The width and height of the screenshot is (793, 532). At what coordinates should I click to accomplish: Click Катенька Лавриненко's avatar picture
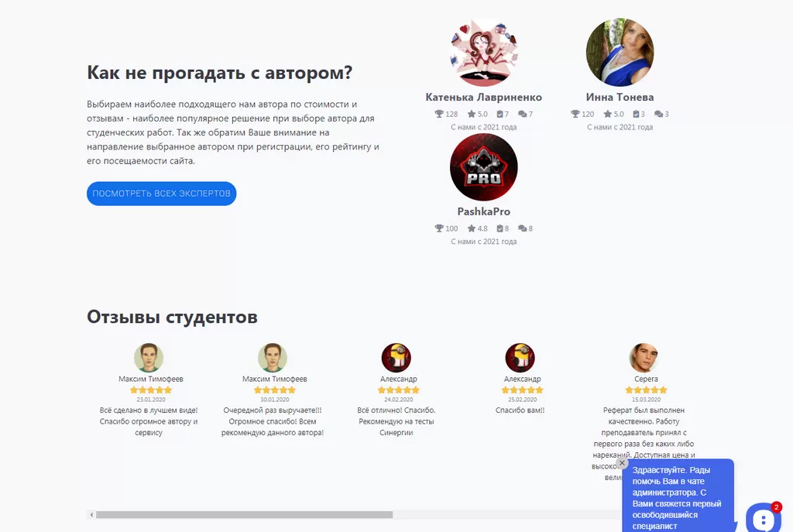pyautogui.click(x=483, y=53)
